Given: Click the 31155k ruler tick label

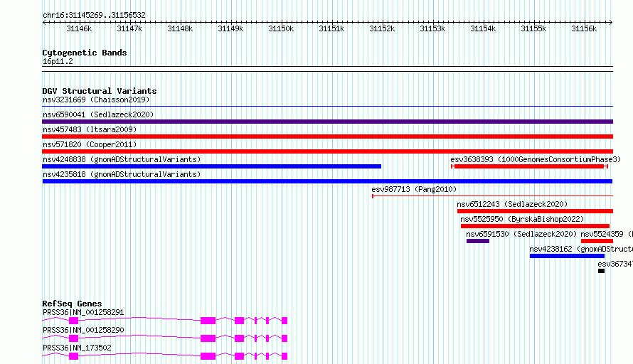Looking at the screenshot, I should [x=533, y=28].
